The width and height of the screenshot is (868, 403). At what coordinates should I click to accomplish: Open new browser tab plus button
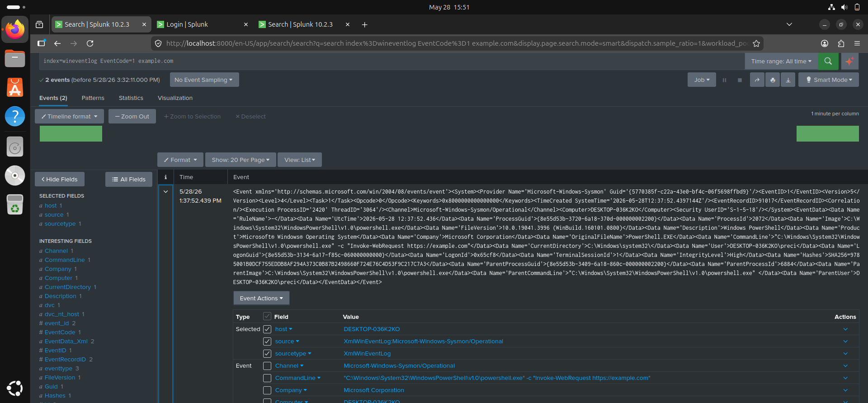(x=364, y=24)
